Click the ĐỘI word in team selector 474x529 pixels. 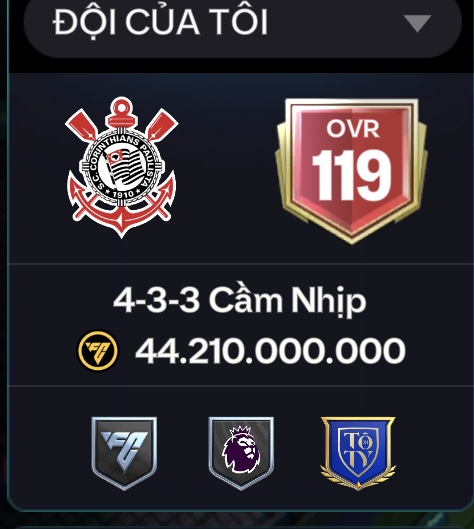[x=84, y=23]
